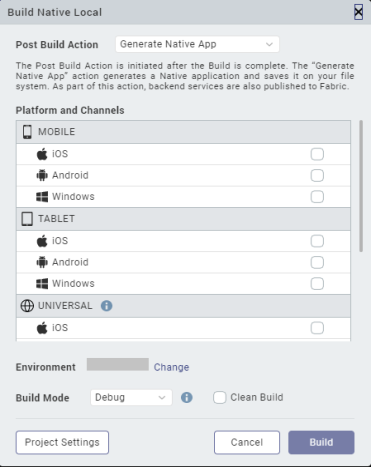Click the Android robot icon under TABLET
Viewport: 371px width, 467px height.
[42, 262]
